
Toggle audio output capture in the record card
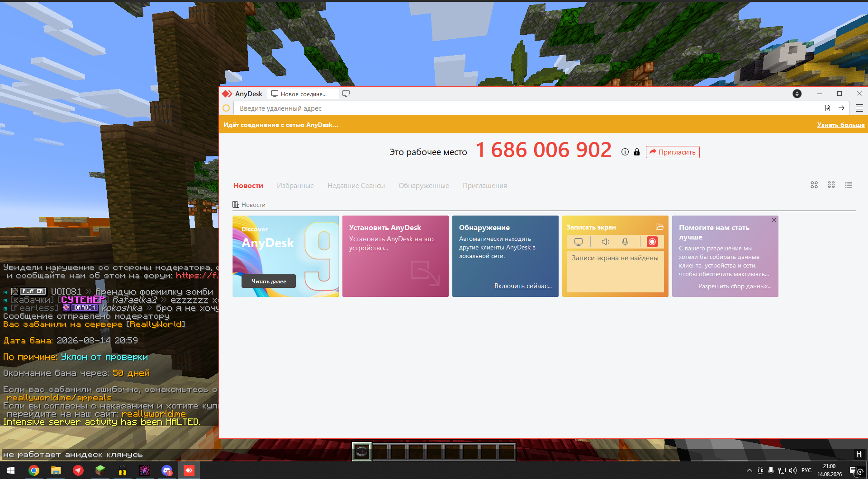click(605, 242)
